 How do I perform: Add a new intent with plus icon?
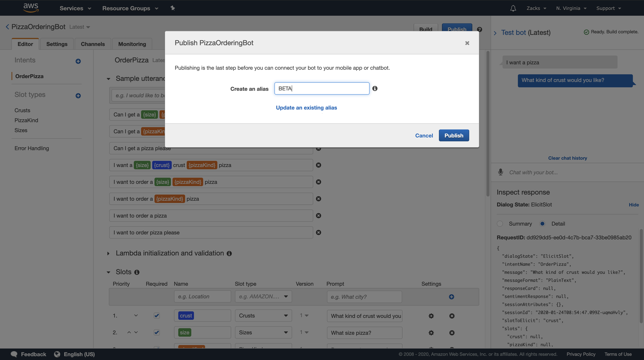pos(78,61)
